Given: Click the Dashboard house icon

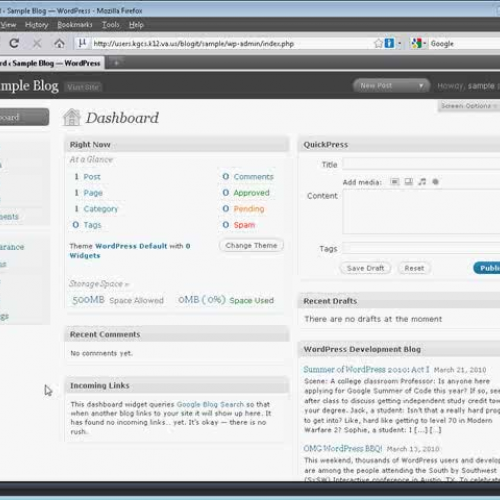Looking at the screenshot, I should [72, 117].
